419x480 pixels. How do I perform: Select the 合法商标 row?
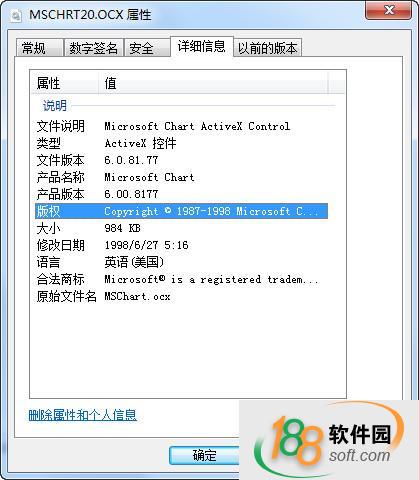pos(181,279)
